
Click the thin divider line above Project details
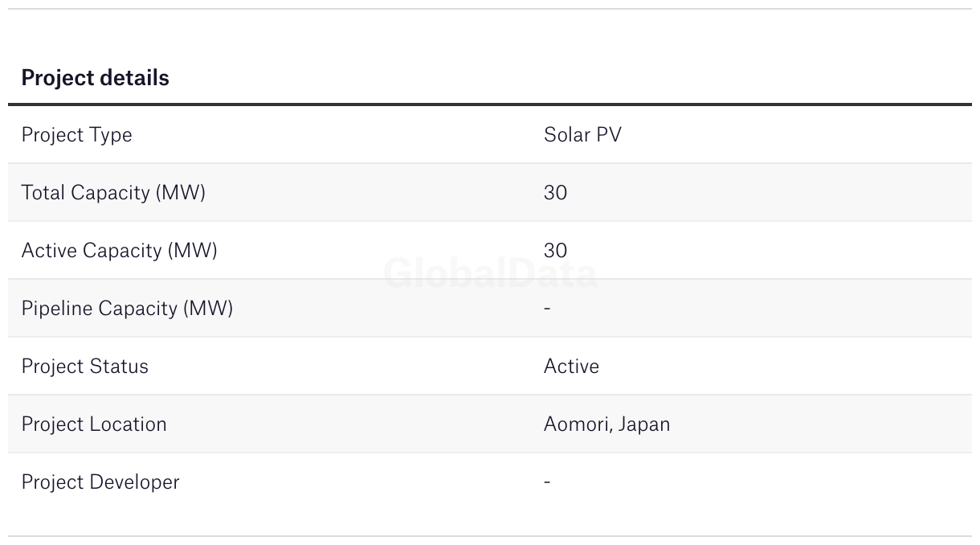[x=490, y=9]
